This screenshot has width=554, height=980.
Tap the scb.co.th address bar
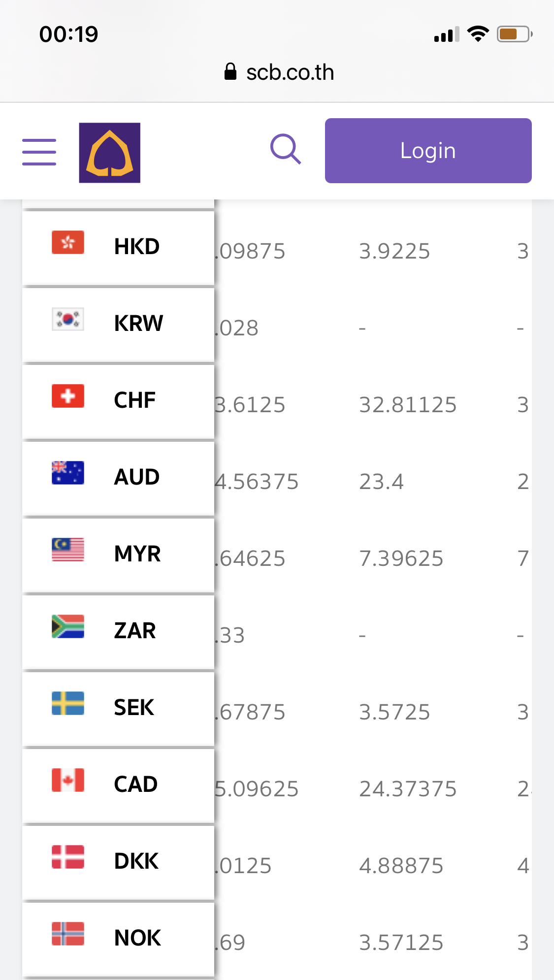[x=279, y=72]
